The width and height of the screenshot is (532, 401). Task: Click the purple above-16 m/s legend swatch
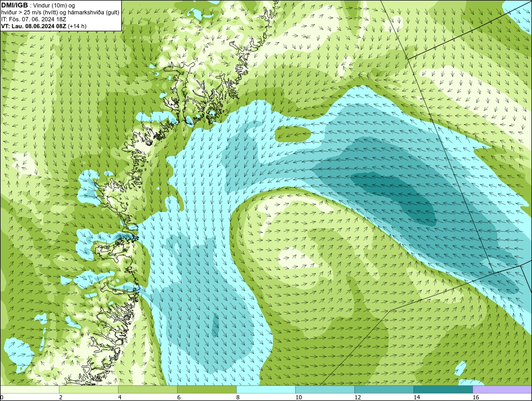pos(502,389)
